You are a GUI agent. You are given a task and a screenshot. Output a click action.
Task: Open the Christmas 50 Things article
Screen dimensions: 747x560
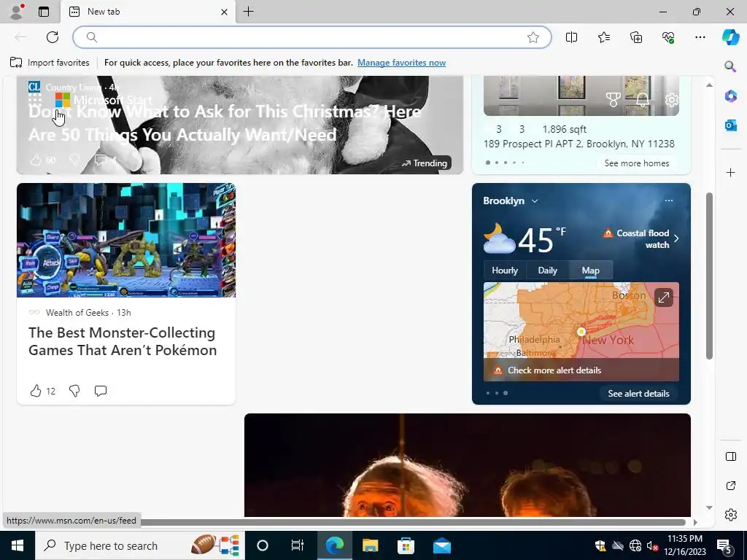[225, 122]
